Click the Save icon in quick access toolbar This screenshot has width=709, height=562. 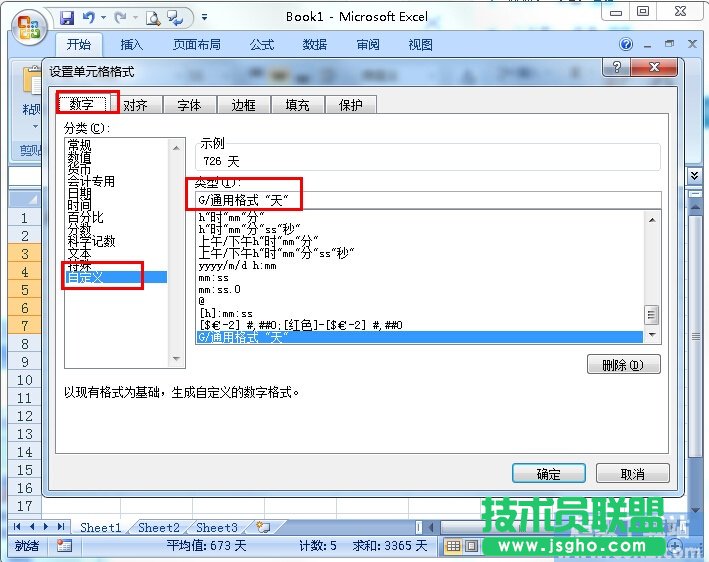(67, 17)
